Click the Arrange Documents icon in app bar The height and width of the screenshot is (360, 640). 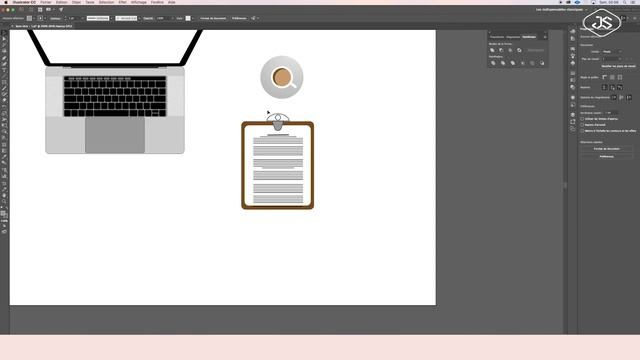coord(49,9)
